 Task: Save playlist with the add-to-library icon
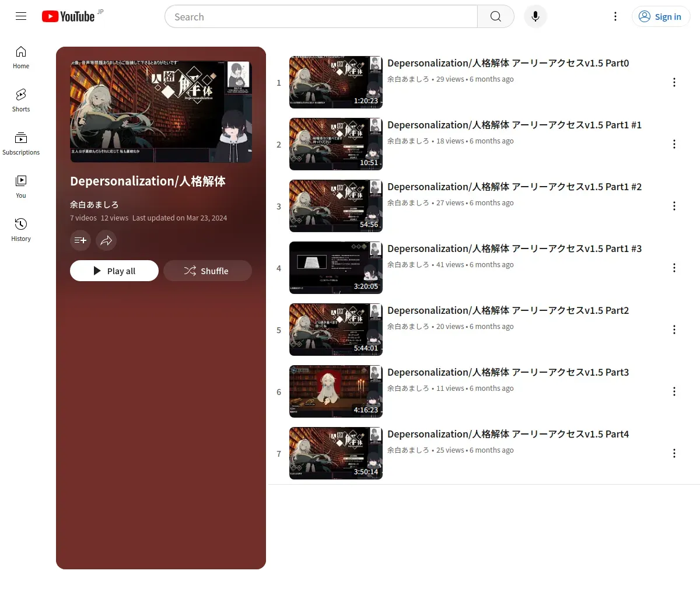coord(80,240)
